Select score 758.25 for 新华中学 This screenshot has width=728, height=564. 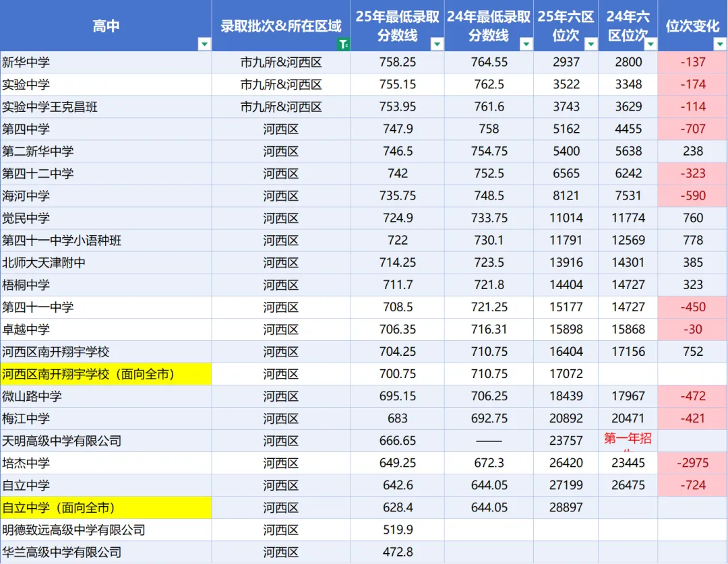pos(398,62)
